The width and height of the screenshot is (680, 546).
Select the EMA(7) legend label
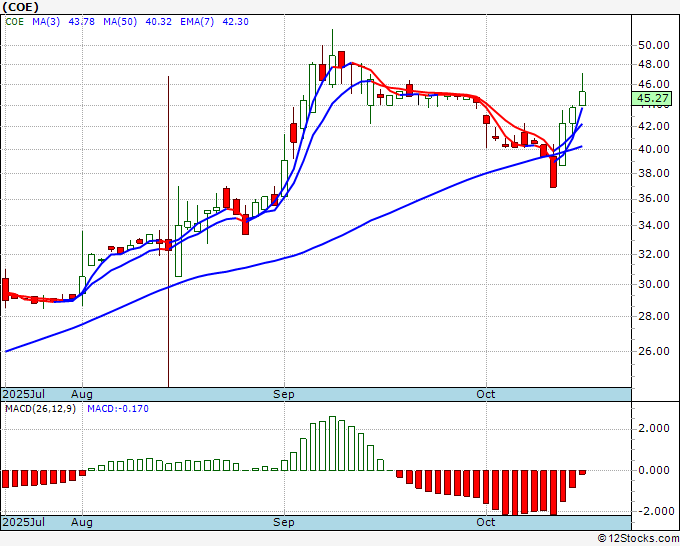pos(197,22)
